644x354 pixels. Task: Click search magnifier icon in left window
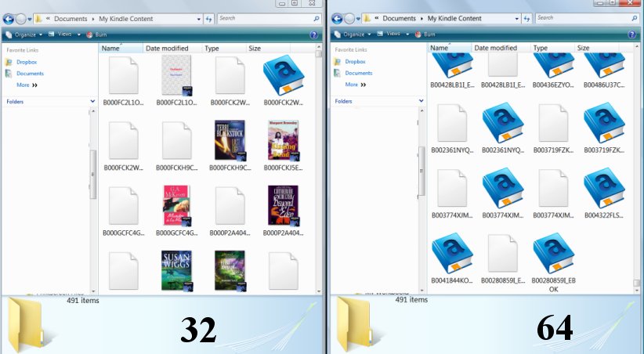tap(317, 19)
